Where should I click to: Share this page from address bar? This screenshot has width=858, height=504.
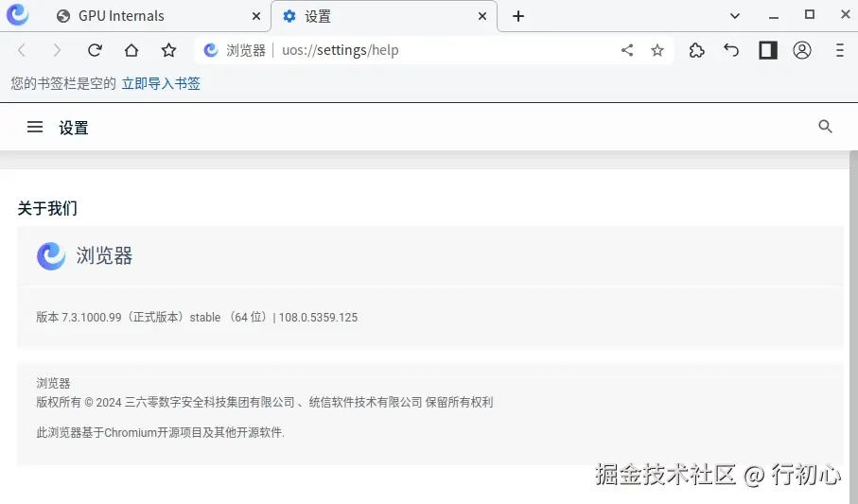[x=627, y=50]
